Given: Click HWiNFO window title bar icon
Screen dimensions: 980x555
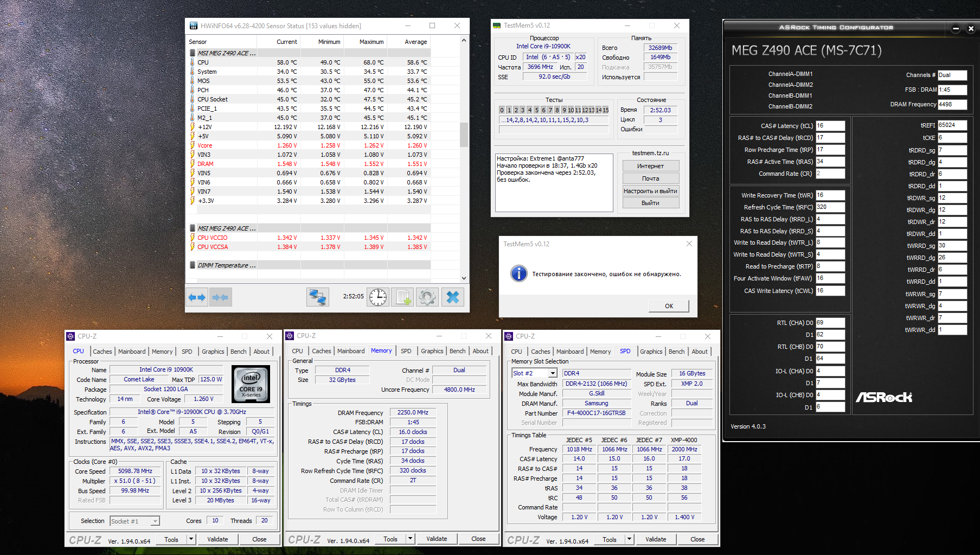Looking at the screenshot, I should 194,25.
